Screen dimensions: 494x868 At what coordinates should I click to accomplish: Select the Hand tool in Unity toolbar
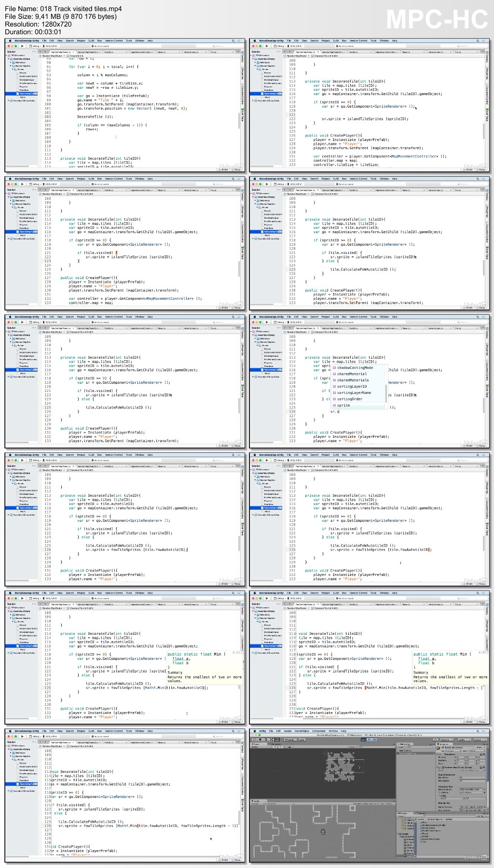pyautogui.click(x=255, y=740)
